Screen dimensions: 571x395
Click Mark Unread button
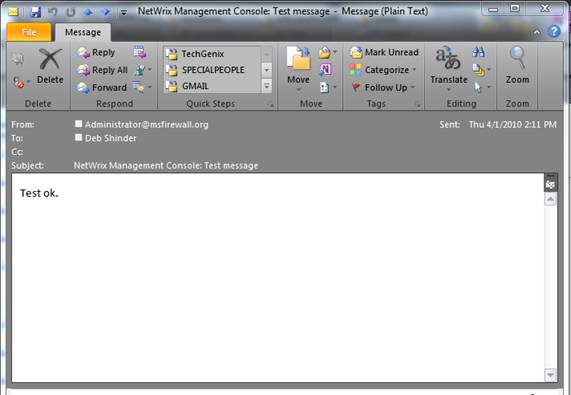point(384,52)
